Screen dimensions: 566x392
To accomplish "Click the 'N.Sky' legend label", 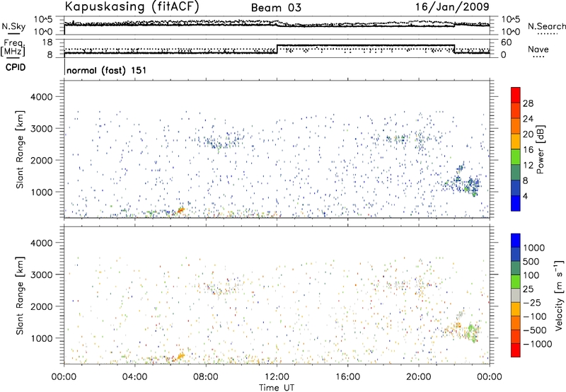I will [x=13, y=26].
